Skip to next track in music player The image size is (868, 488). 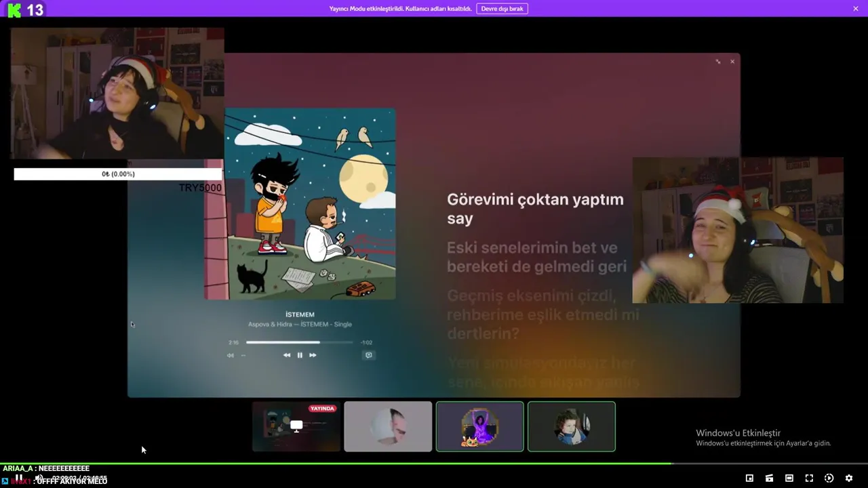coord(313,355)
